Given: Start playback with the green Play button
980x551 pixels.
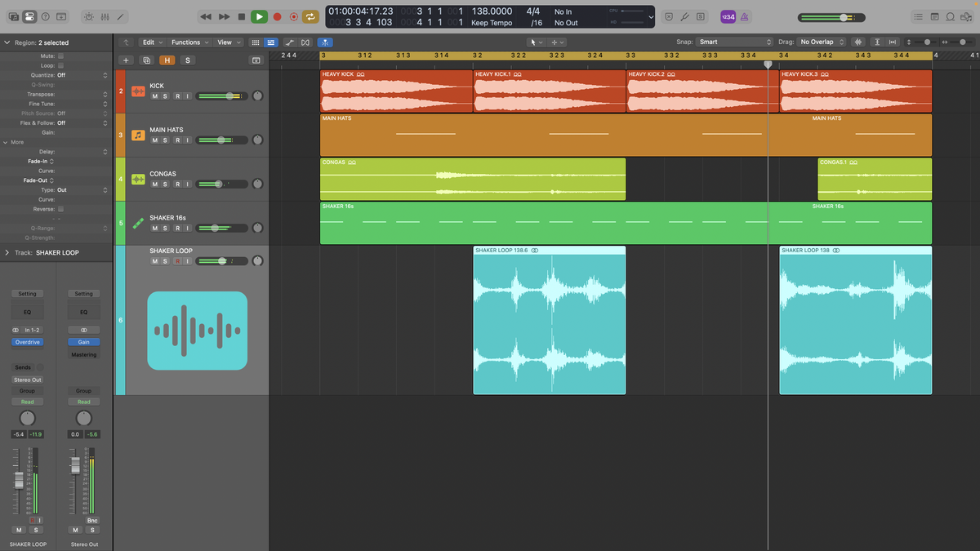Looking at the screenshot, I should pyautogui.click(x=259, y=16).
